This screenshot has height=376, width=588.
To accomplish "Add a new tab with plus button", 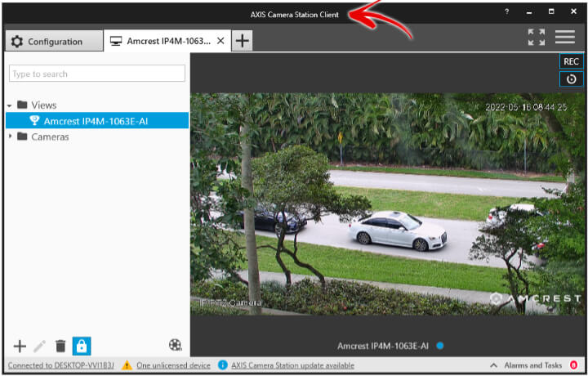I will click(243, 41).
